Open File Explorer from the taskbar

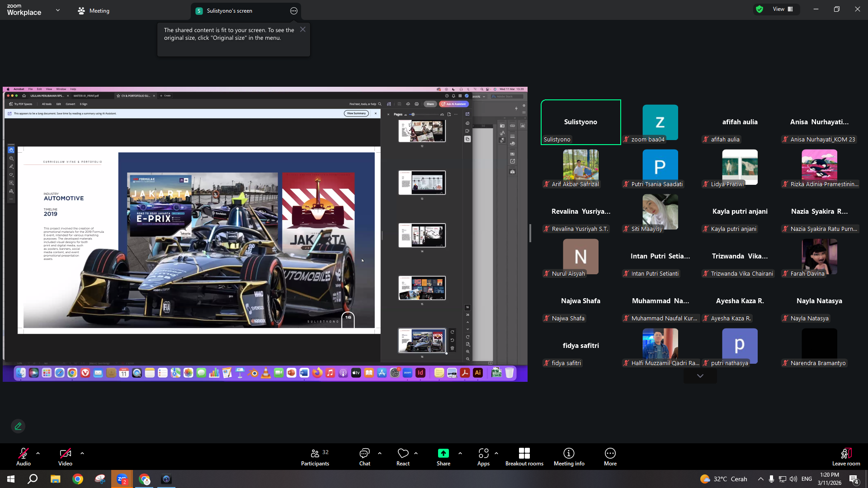(x=55, y=479)
